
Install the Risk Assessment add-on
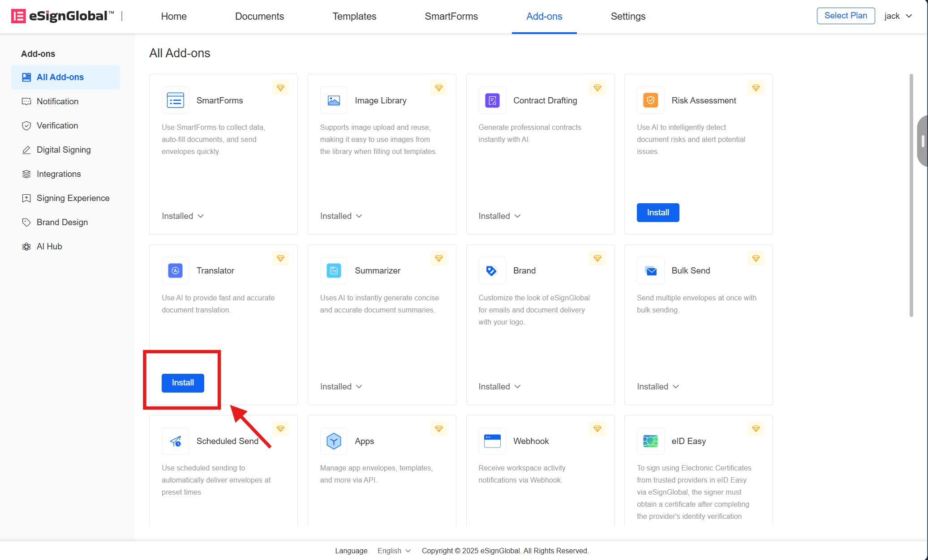pyautogui.click(x=658, y=213)
